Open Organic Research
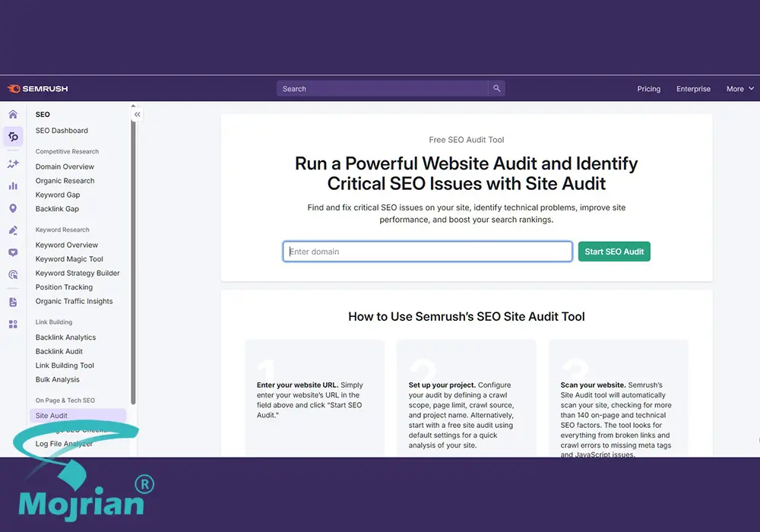 point(65,181)
